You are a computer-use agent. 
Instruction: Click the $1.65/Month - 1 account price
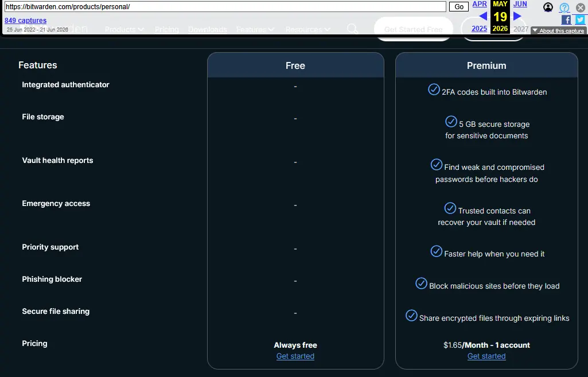[486, 345]
